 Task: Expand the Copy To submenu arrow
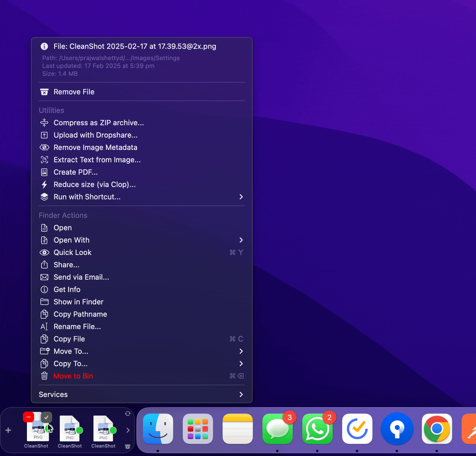(241, 364)
